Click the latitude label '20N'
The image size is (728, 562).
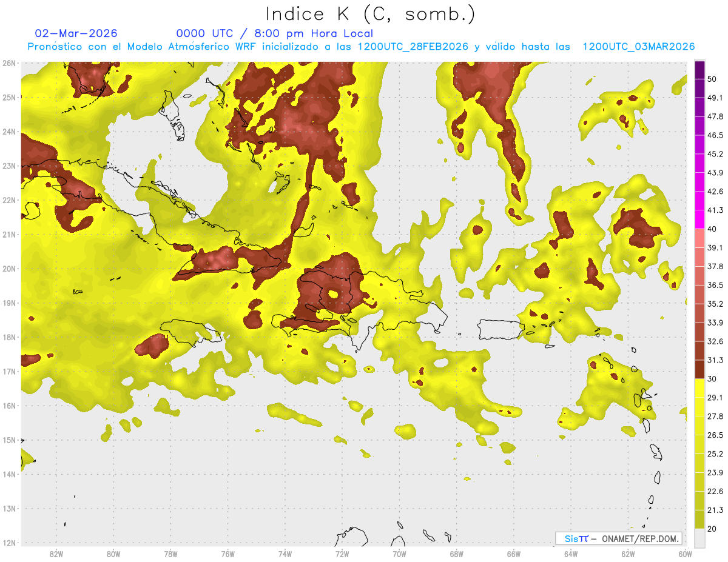click(x=9, y=269)
